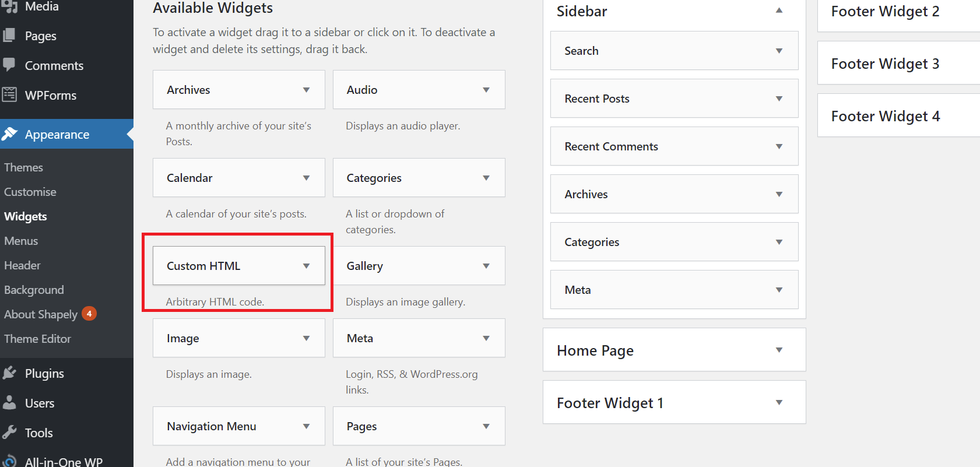Click the Appearance paintbrush icon

tap(9, 134)
